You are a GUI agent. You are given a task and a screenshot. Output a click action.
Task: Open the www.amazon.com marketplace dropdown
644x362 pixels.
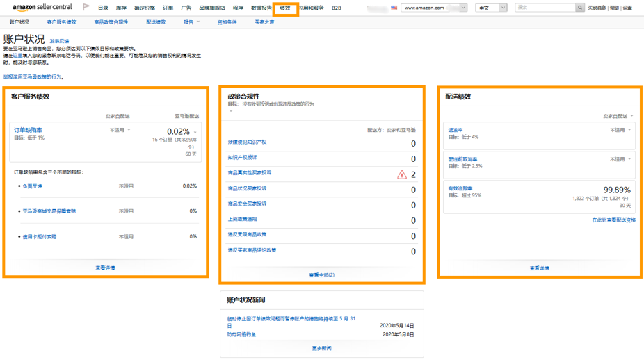[x=435, y=8]
